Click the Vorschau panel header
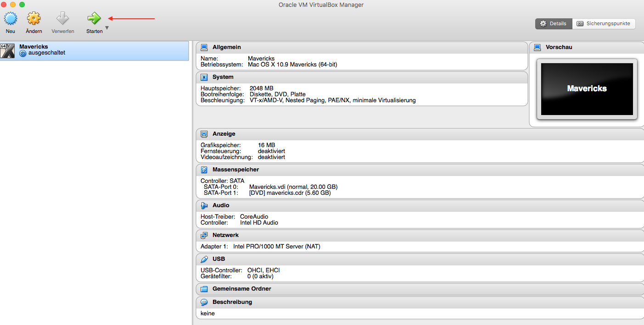This screenshot has height=325, width=644. pyautogui.click(x=559, y=47)
